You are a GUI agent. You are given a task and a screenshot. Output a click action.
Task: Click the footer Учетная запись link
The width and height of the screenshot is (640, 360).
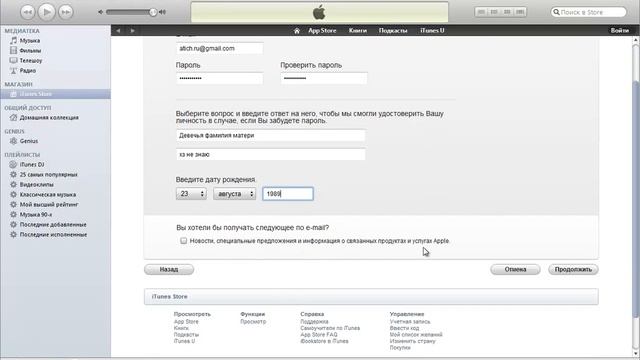[410, 322]
